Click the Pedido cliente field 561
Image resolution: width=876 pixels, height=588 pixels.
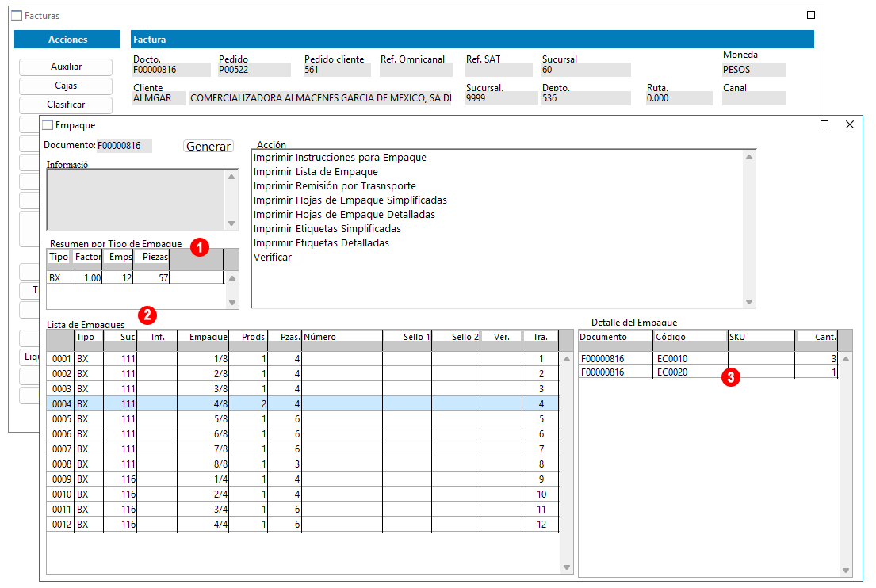tap(337, 70)
